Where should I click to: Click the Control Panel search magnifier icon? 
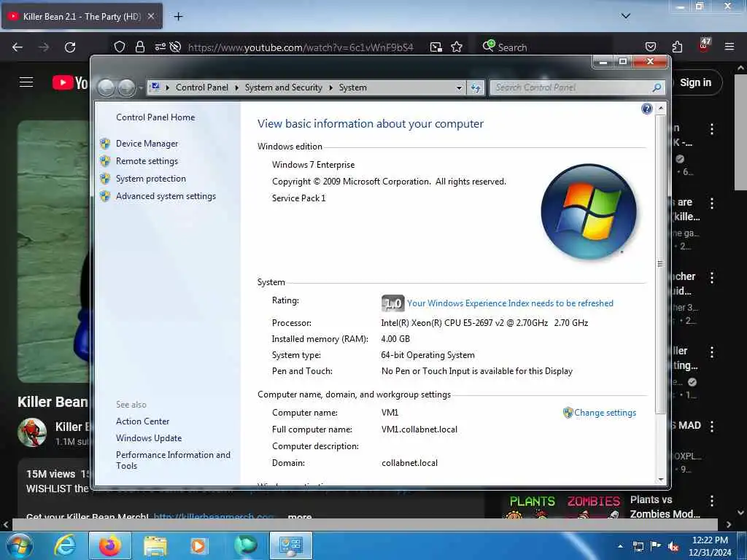click(657, 87)
